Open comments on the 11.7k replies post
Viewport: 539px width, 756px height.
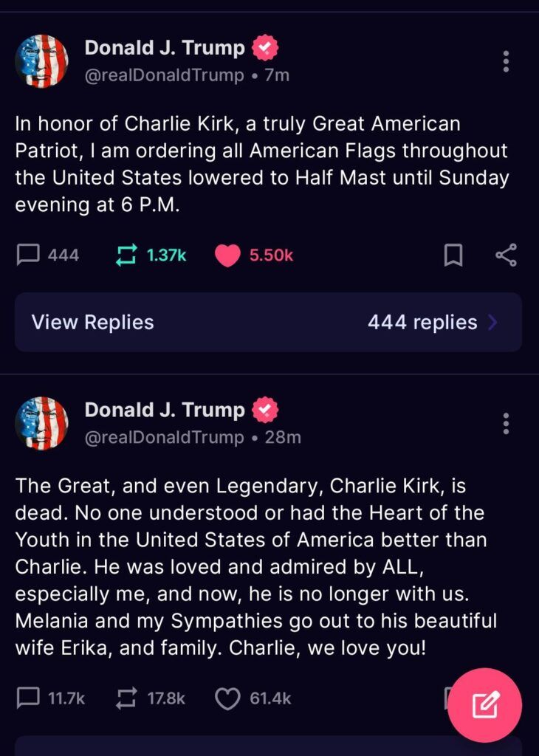28,698
